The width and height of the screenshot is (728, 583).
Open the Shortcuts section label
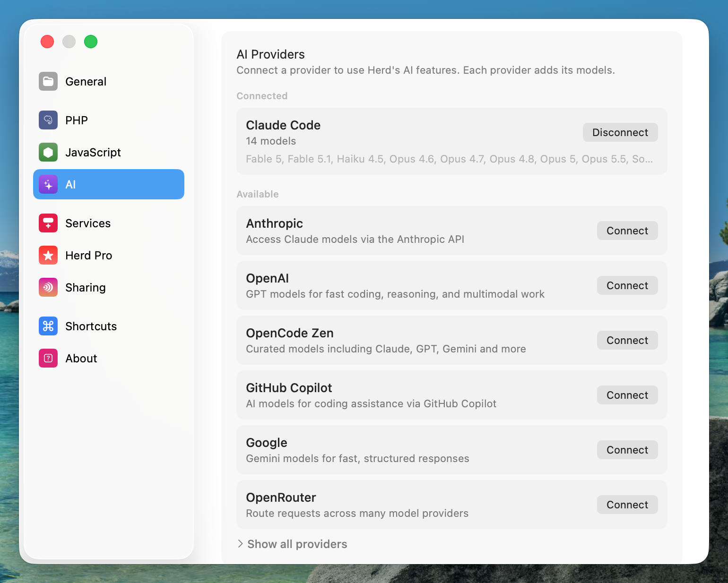click(91, 326)
